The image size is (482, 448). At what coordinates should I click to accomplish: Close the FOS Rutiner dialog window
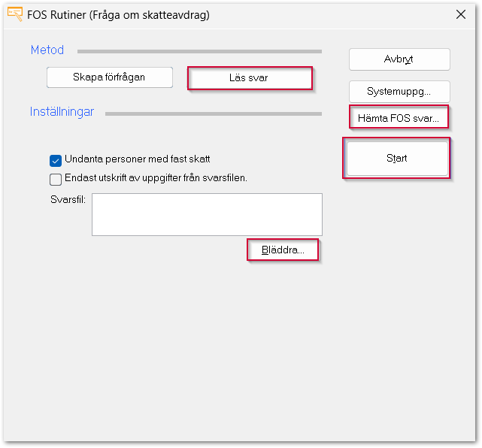pos(460,14)
